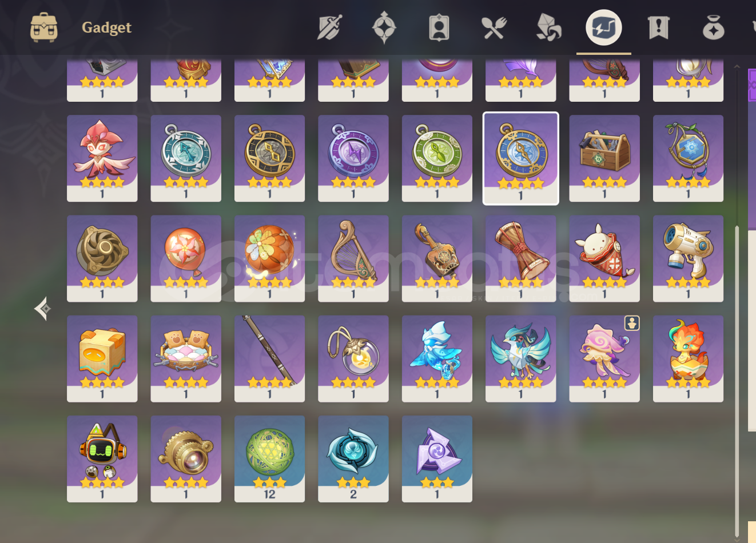
Task: Select the brass Kamera gadget
Action: click(186, 459)
